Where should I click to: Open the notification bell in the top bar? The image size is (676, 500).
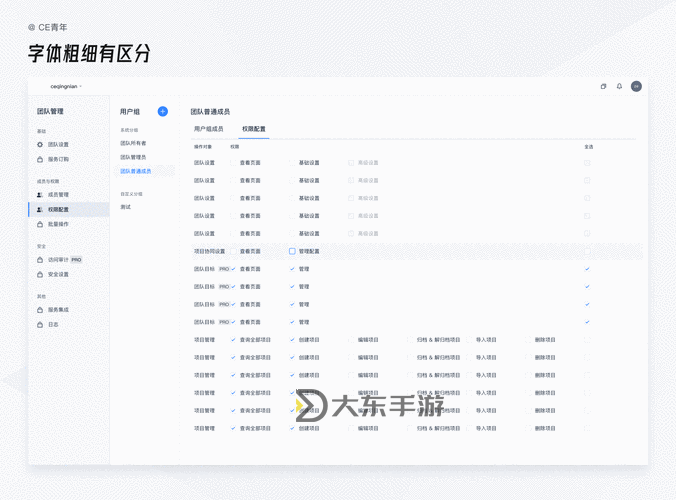(619, 86)
